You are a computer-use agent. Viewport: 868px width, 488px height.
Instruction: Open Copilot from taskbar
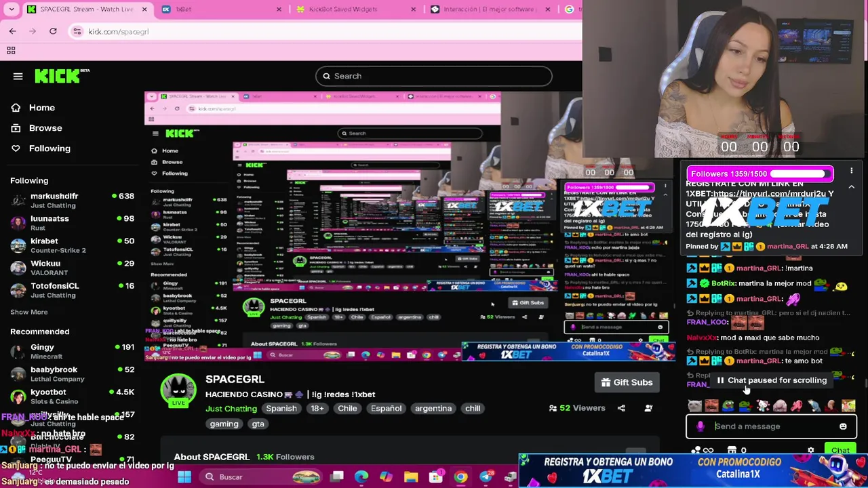(x=386, y=476)
